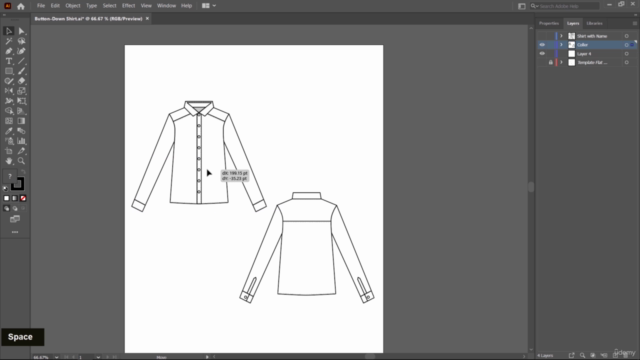Switch to the Properties tab
The height and width of the screenshot is (360, 640).
point(549,23)
